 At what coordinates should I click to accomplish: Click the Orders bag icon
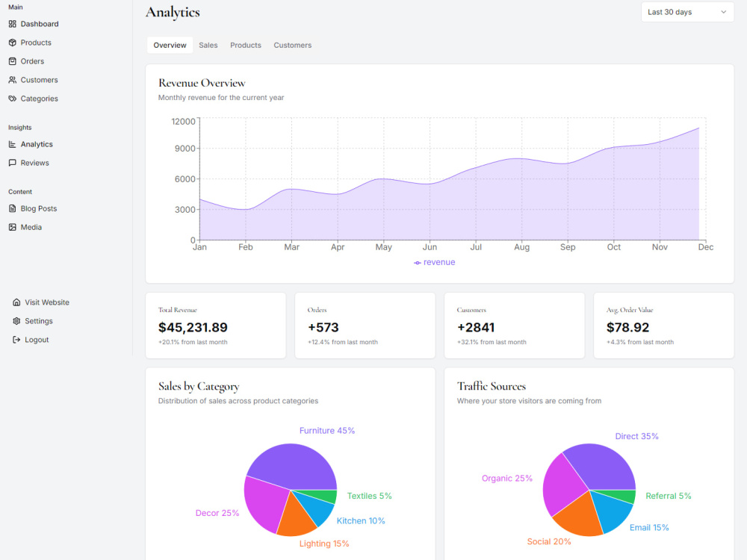point(13,61)
